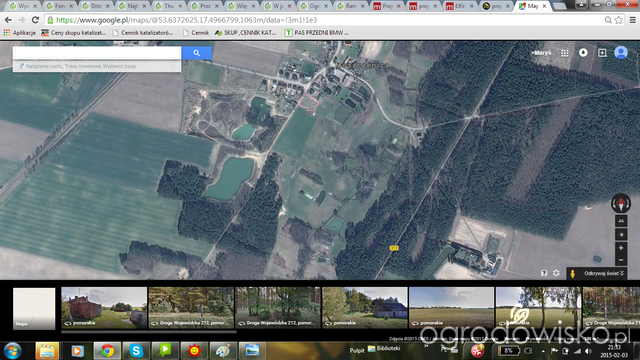Open the Cennik bookmark
Screen dimensions: 640x360
[x=196, y=33]
